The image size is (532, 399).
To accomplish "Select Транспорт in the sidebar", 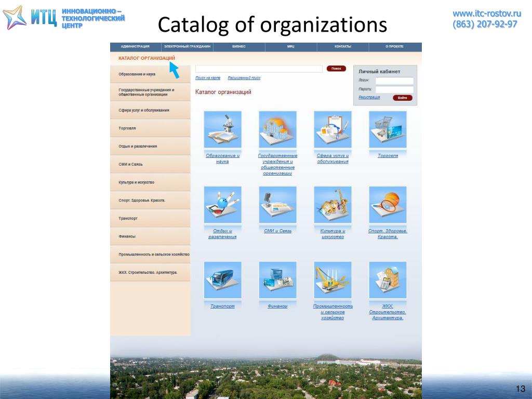I will 150,218.
